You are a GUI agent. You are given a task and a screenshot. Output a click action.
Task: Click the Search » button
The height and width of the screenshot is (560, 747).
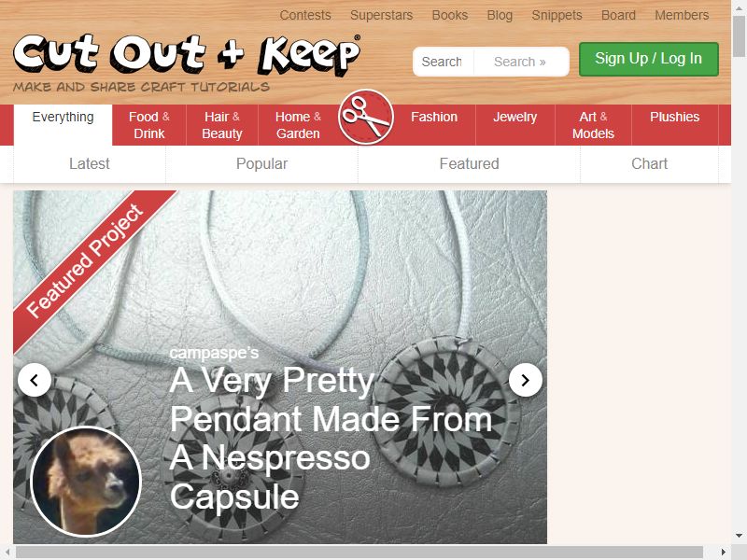520,62
